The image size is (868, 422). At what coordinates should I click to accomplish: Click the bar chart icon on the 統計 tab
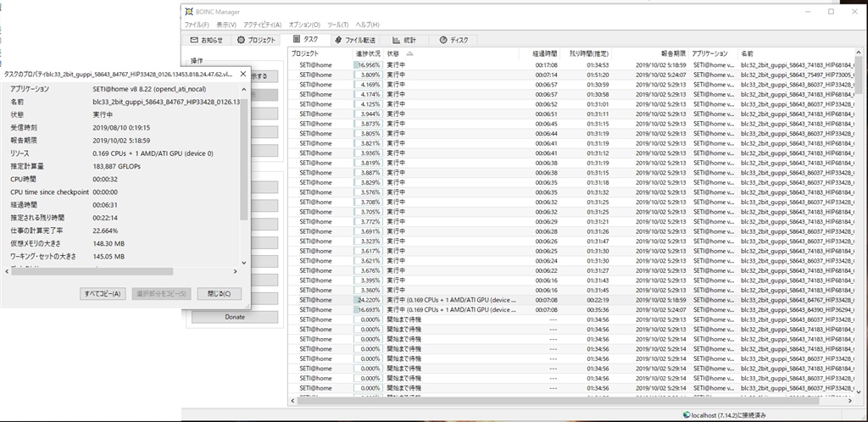[397, 40]
